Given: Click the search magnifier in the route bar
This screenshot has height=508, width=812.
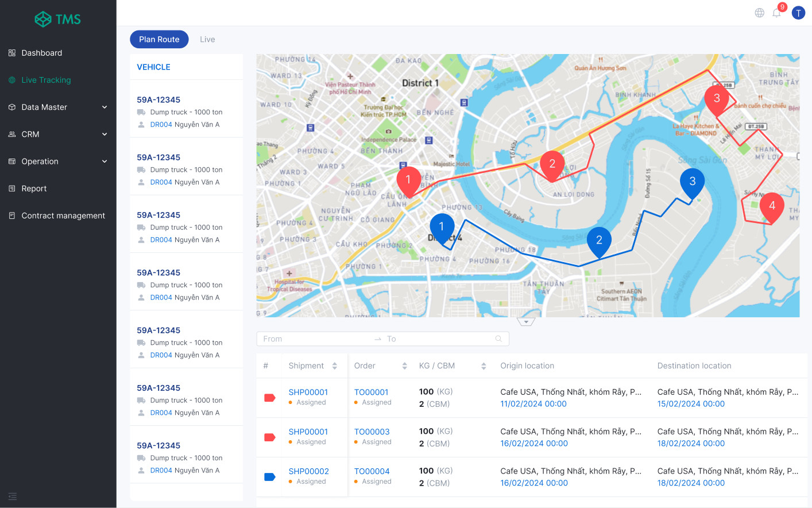Looking at the screenshot, I should (x=497, y=338).
